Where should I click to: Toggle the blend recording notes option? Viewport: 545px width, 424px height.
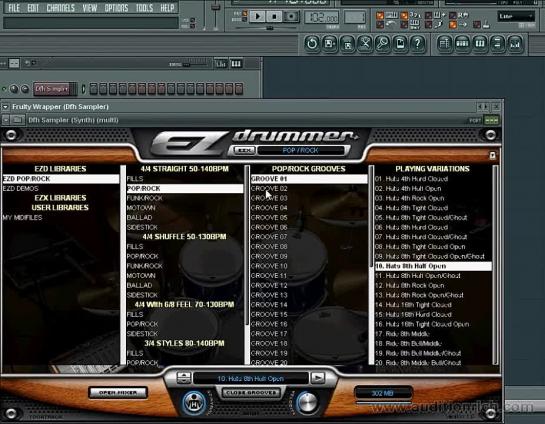[x=429, y=16]
